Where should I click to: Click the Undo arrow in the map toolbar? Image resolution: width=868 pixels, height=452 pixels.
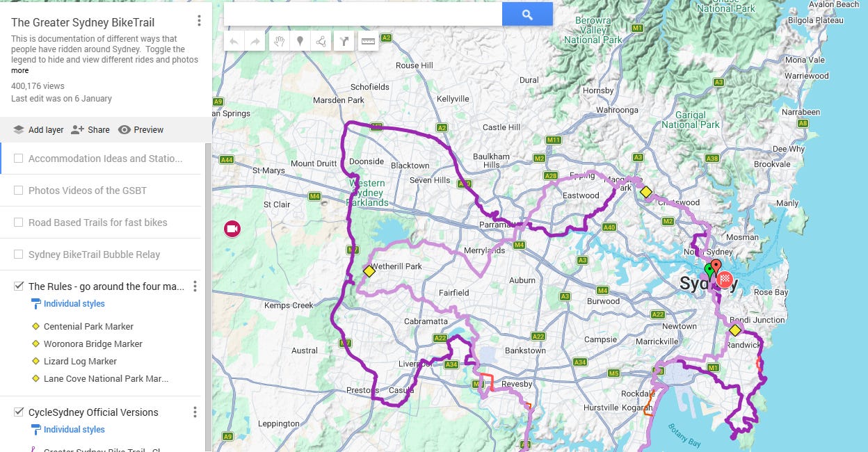coord(234,42)
